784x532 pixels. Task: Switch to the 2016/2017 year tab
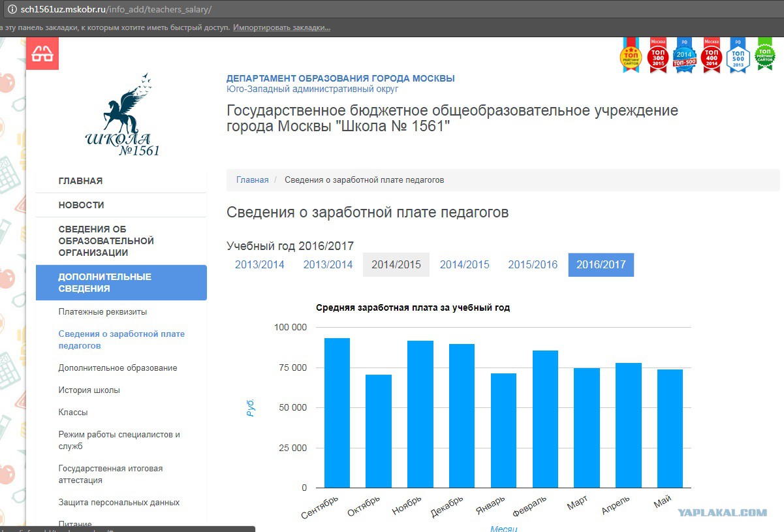click(x=601, y=264)
